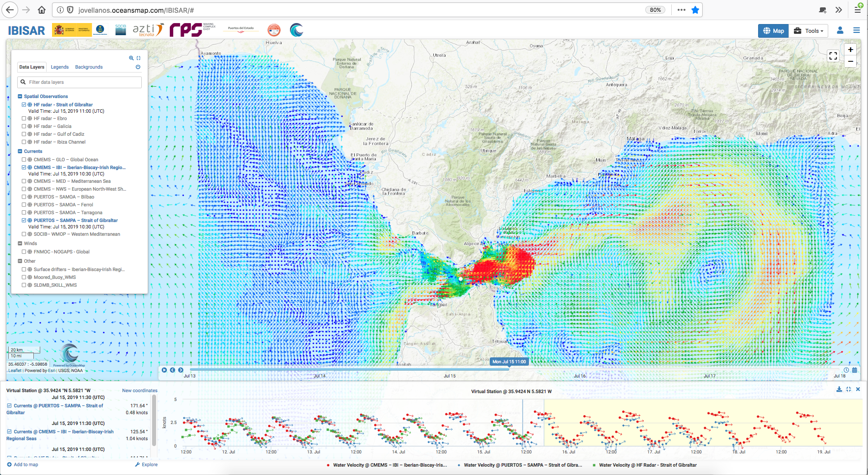Switch to the Backgrounds tab
The image size is (868, 475).
tap(89, 67)
